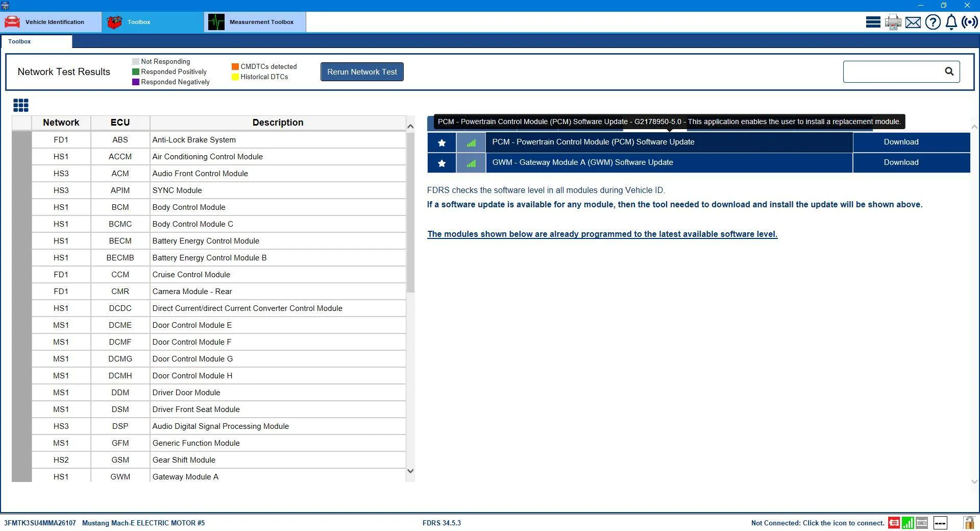Select Audio Digital Signal Processing Module row
Viewport: 980px width, 531px height.
click(218, 426)
